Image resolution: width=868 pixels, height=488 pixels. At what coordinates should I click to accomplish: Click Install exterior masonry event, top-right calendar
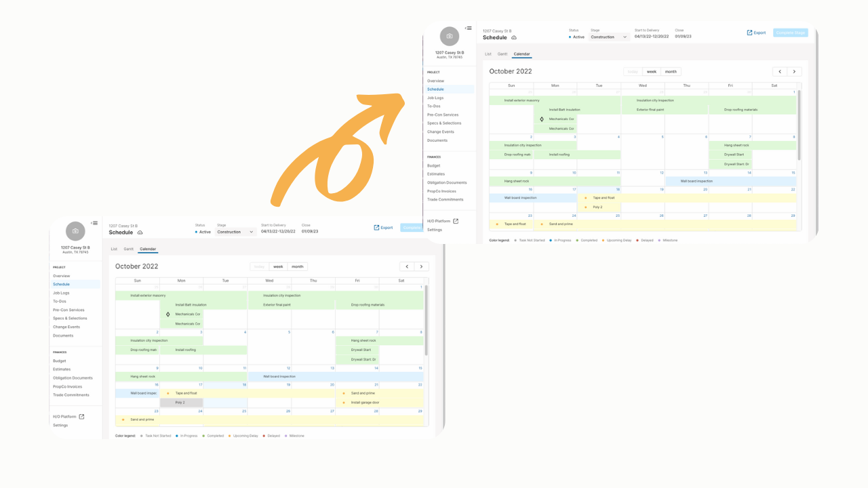pos(555,100)
